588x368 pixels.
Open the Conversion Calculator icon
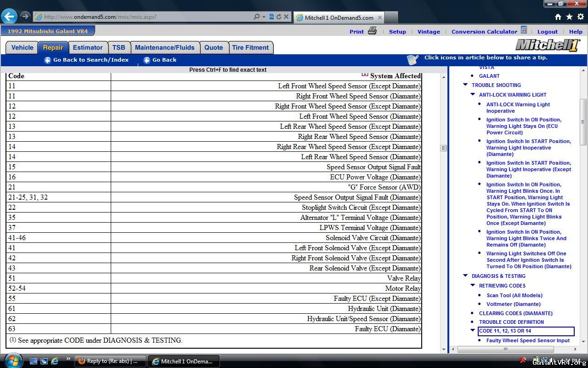(x=524, y=31)
